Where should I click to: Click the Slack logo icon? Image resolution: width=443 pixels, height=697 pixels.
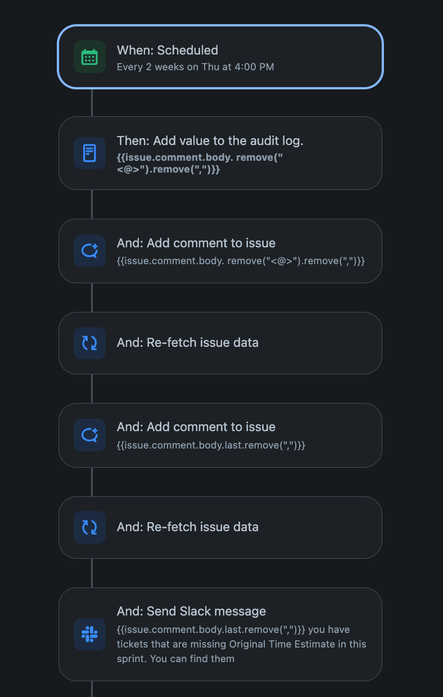(89, 634)
